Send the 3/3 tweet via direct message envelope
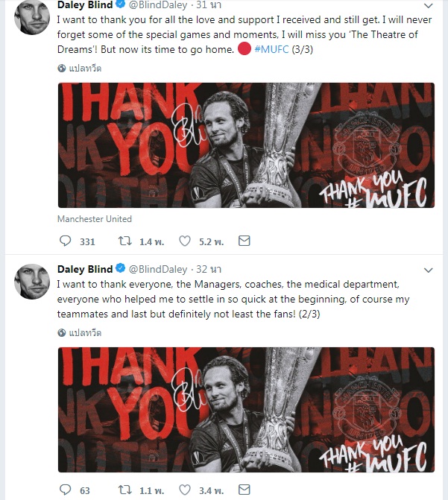Viewport: 448px width, 500px height. coord(244,241)
